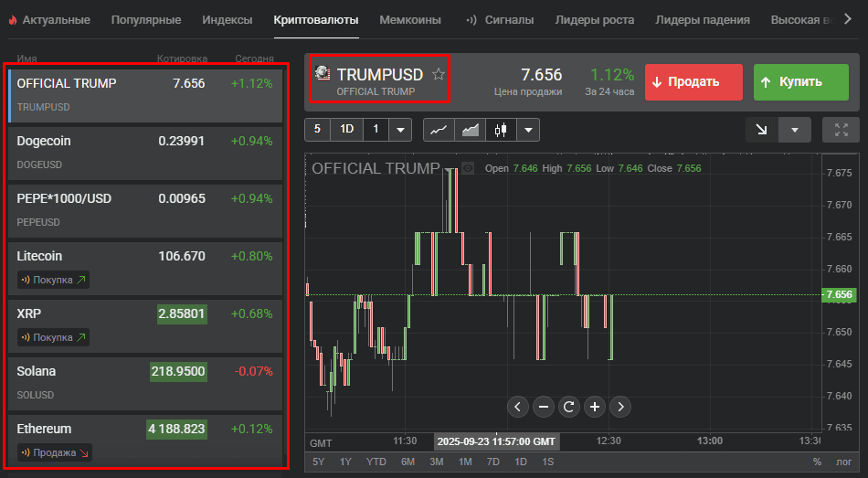Add TRUMPUSD to favorites with star icon
Screen dimensions: 868x478
[439, 74]
